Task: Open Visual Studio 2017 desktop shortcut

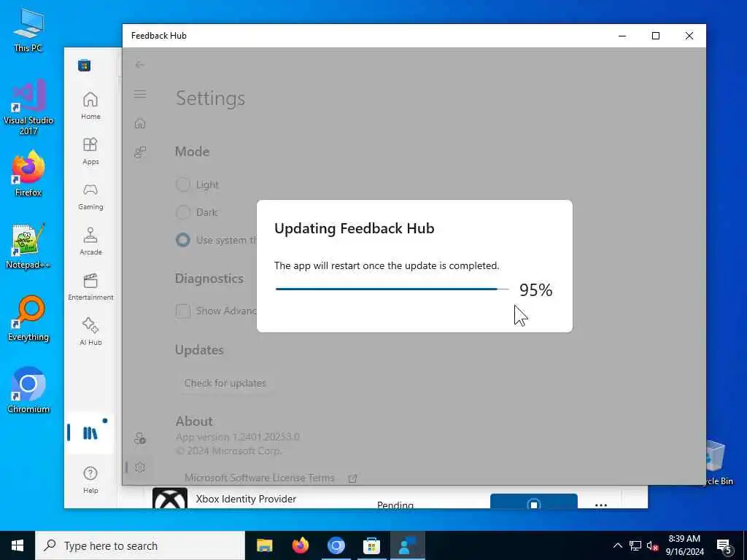Action: tap(28, 107)
